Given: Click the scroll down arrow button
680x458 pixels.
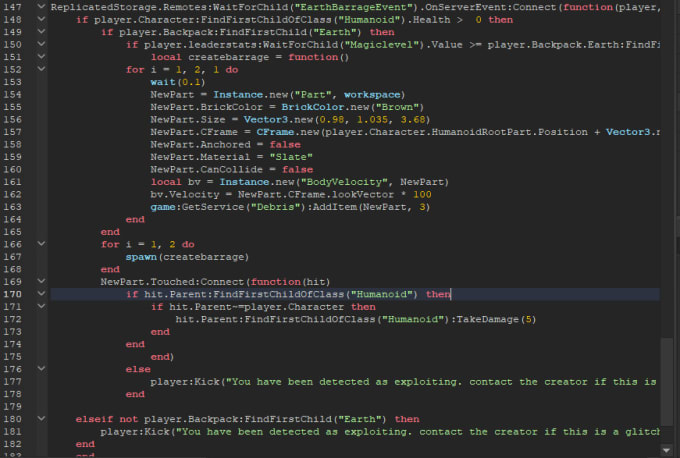Looking at the screenshot, I should point(667,450).
